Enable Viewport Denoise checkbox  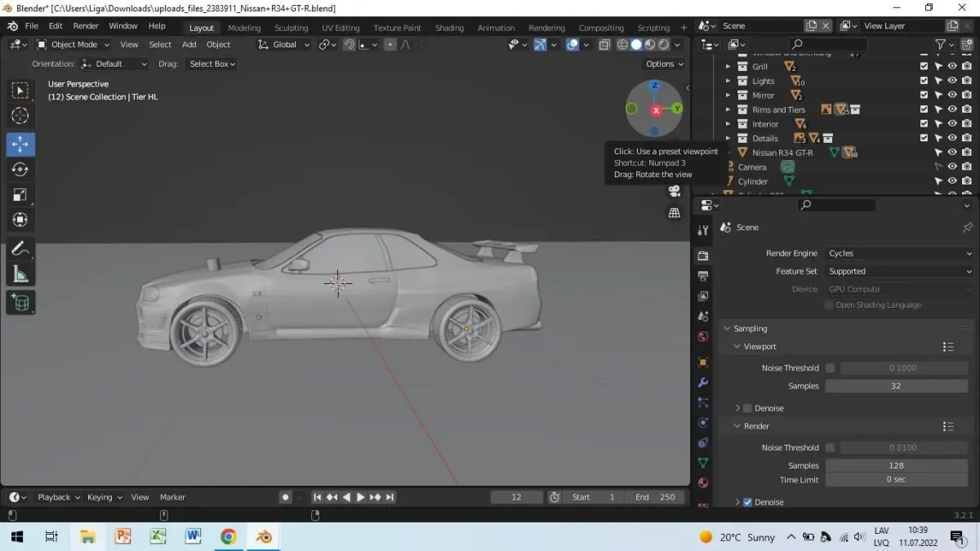point(747,408)
